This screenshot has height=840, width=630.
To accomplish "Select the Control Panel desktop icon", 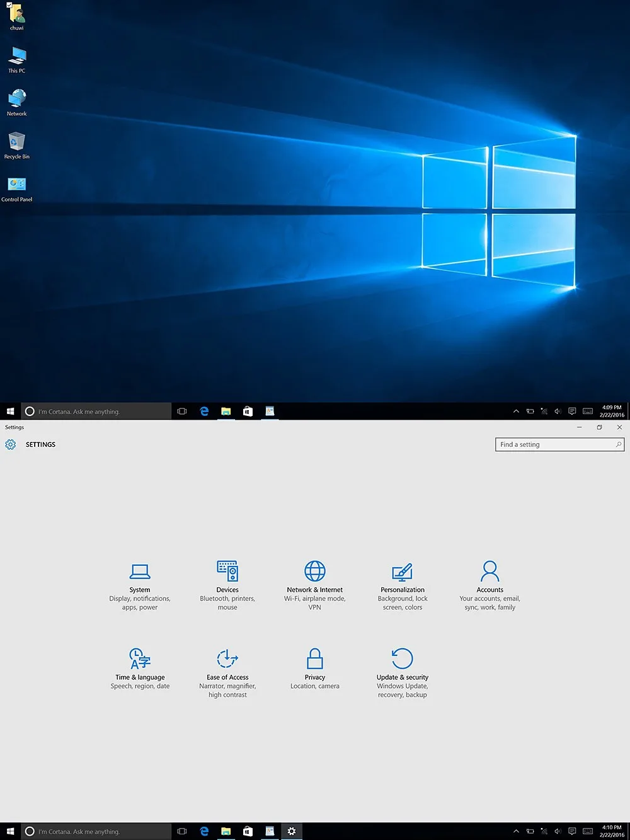I will click(x=17, y=188).
